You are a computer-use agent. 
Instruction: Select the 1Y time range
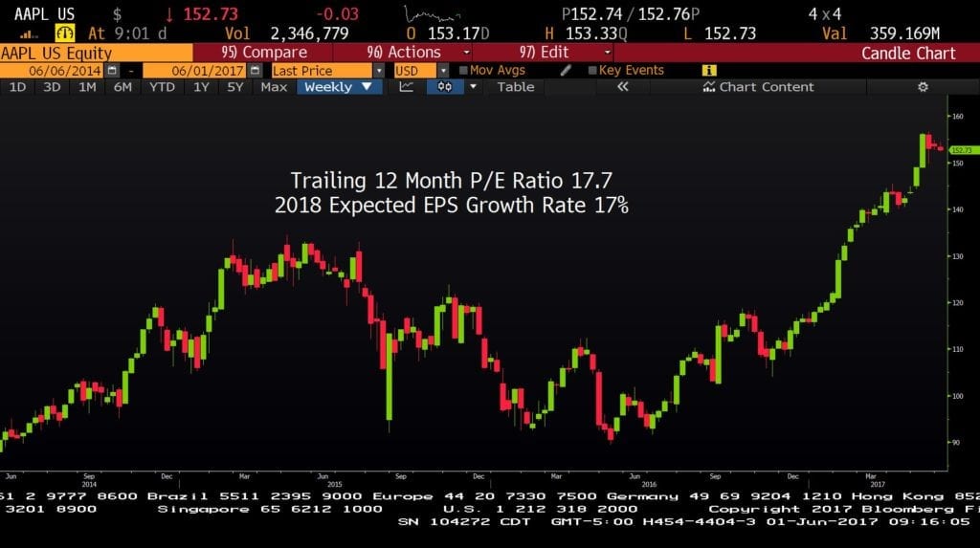click(201, 87)
